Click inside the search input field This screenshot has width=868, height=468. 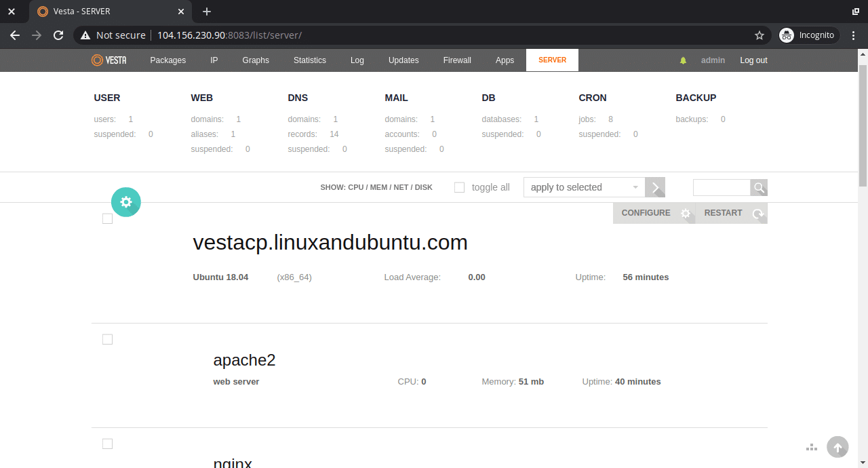722,187
